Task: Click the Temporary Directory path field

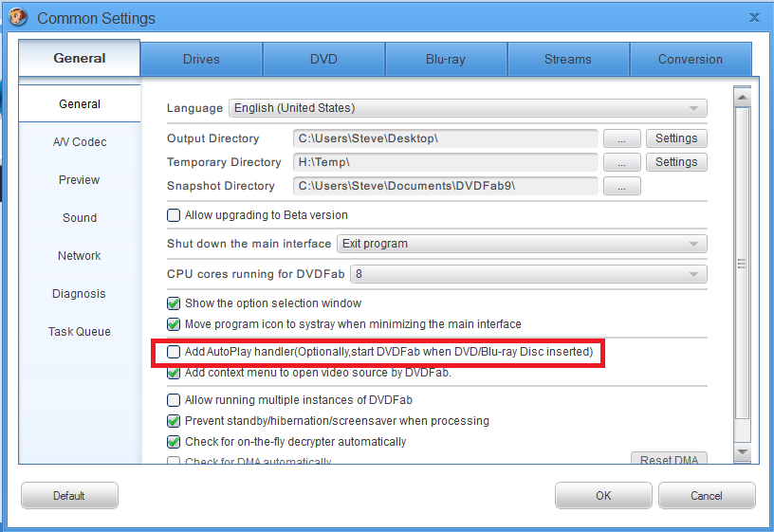Action: click(445, 162)
